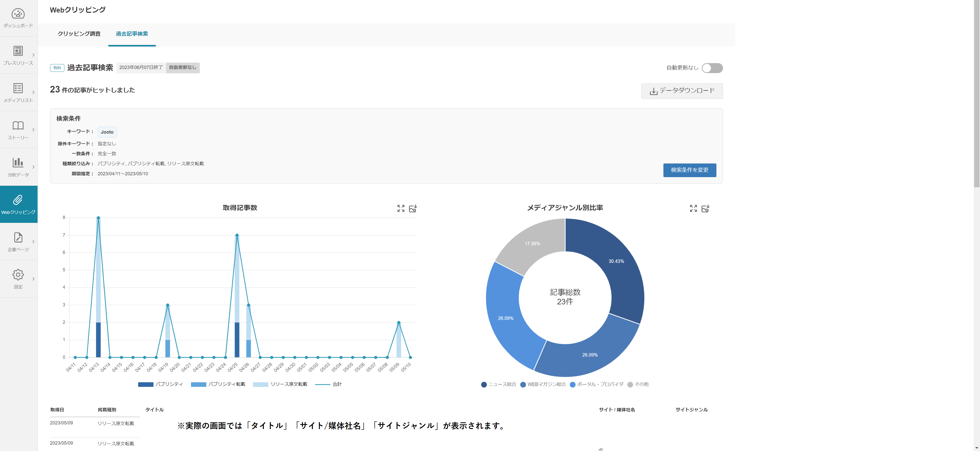Click the タイトル column header
Image resolution: width=980 pixels, height=451 pixels.
155,410
